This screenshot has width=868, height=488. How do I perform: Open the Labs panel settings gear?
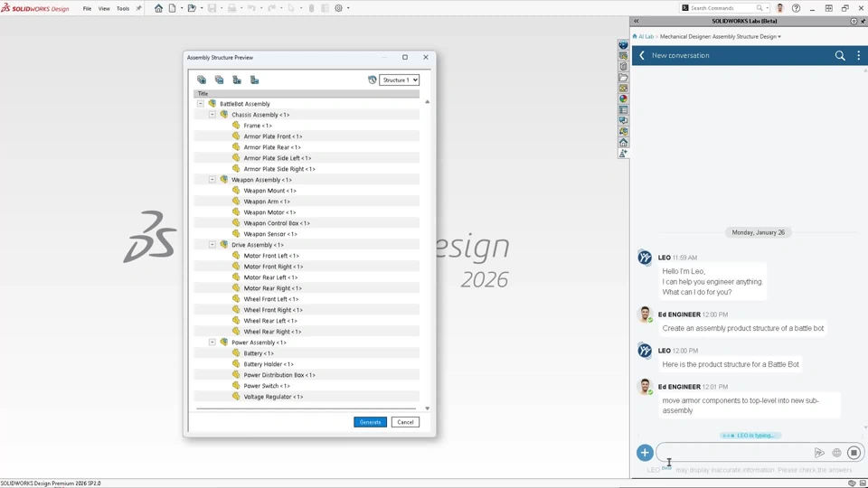click(x=853, y=21)
